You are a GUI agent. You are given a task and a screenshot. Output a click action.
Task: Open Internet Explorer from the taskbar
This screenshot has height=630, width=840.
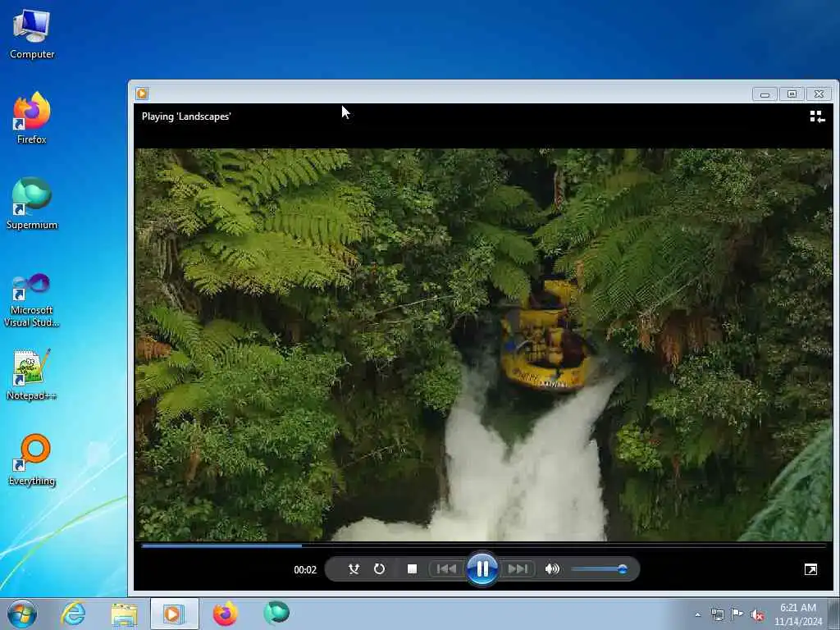pos(73,614)
